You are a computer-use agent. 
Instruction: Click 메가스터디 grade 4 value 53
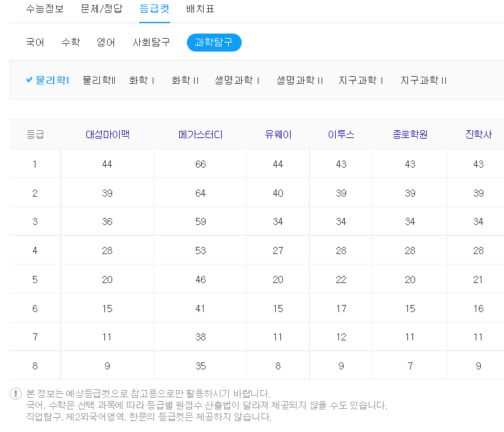(200, 250)
